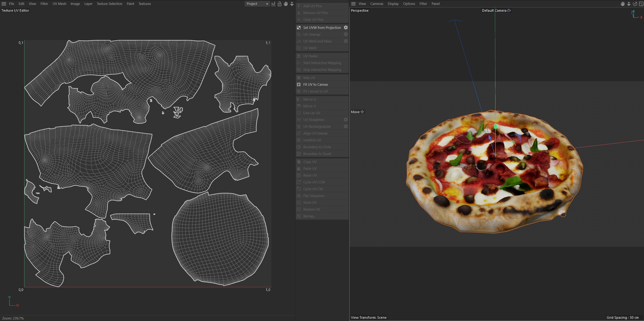644x321 pixels.
Task: Click the viewport pan hand icon
Action: click(623, 4)
